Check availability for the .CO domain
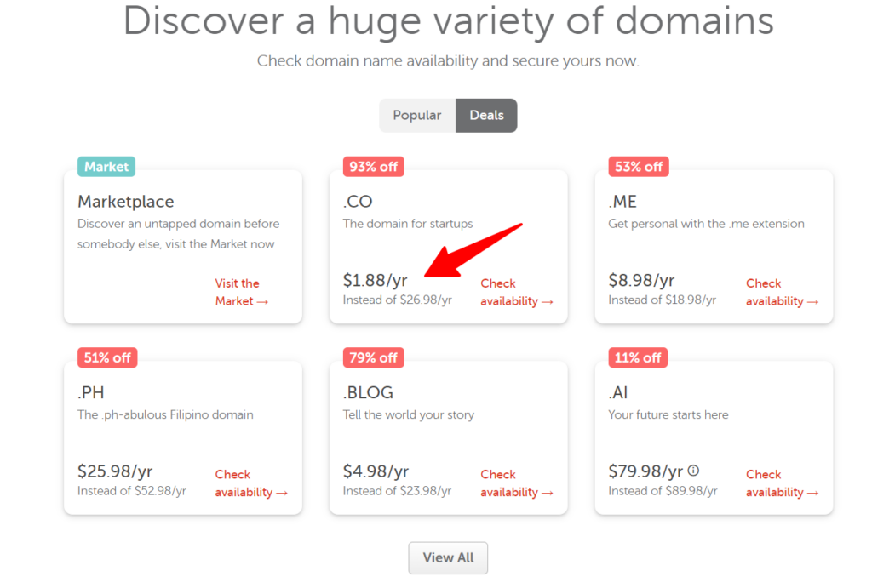This screenshot has height=588, width=872. point(509,292)
